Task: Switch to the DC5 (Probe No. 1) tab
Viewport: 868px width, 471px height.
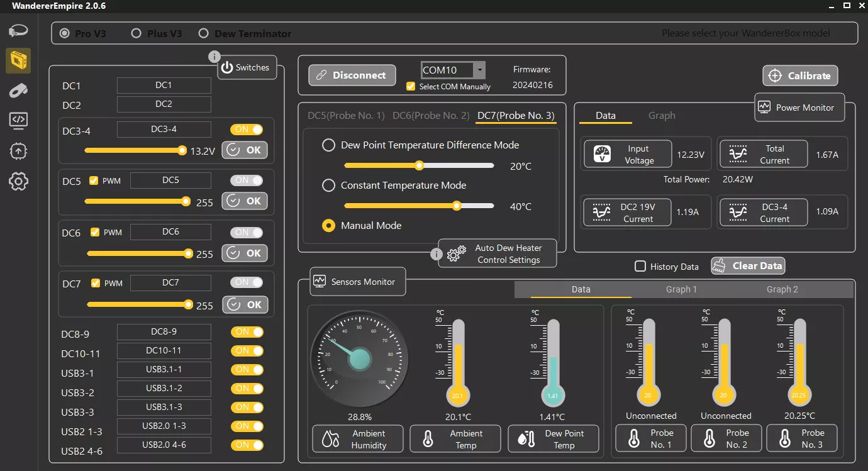Action: (x=346, y=116)
